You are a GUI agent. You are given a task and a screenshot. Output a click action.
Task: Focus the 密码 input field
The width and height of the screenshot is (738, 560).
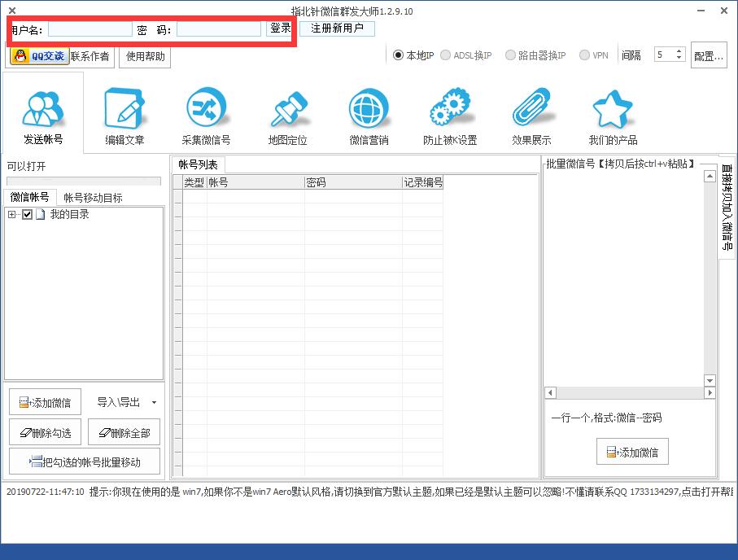[219, 29]
